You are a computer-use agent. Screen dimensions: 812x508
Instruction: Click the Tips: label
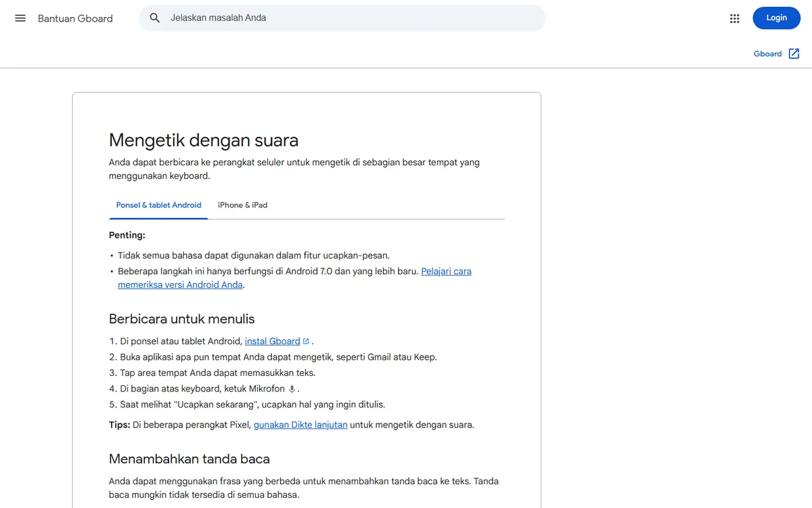coord(120,425)
